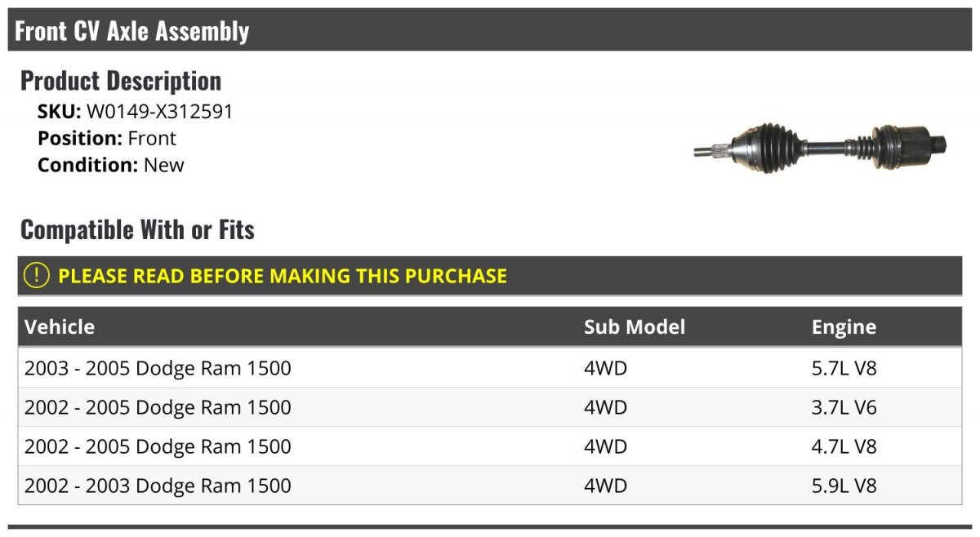Click the PLEASE READ BEFORE MAKING THIS PURCHASE banner
Image resolution: width=980 pixels, height=537 pixels.
(490, 276)
